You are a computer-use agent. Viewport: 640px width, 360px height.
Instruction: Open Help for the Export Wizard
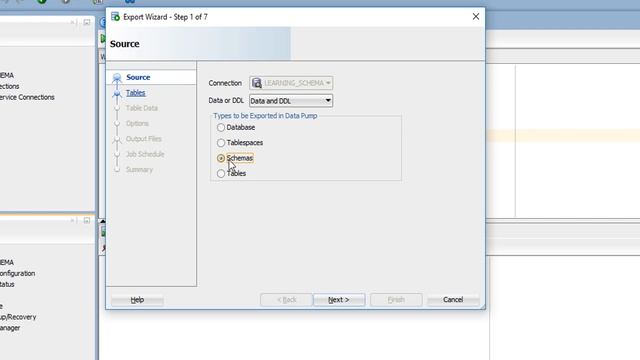click(x=137, y=300)
